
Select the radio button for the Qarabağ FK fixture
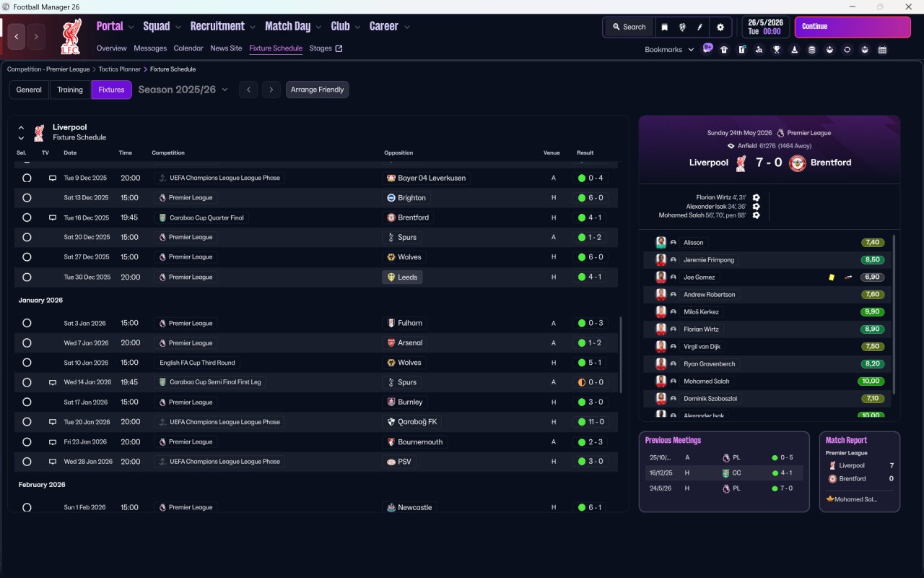27,422
